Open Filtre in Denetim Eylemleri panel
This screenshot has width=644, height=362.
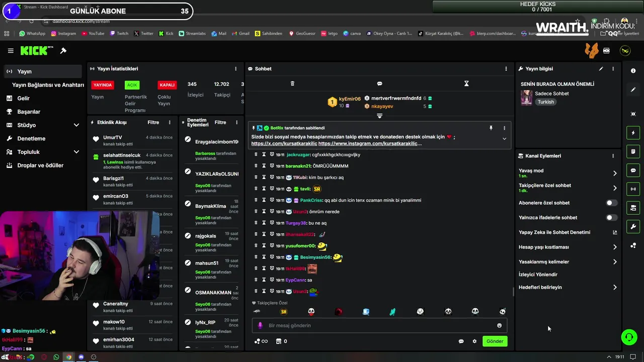tap(220, 123)
